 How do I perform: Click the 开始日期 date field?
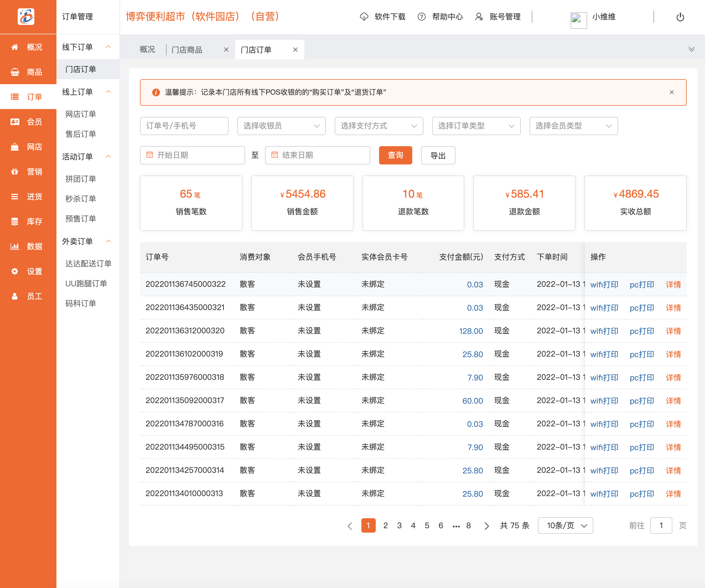pyautogui.click(x=192, y=155)
